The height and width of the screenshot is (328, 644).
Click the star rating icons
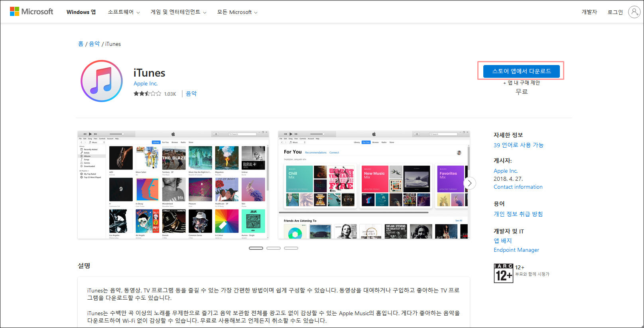pos(148,94)
